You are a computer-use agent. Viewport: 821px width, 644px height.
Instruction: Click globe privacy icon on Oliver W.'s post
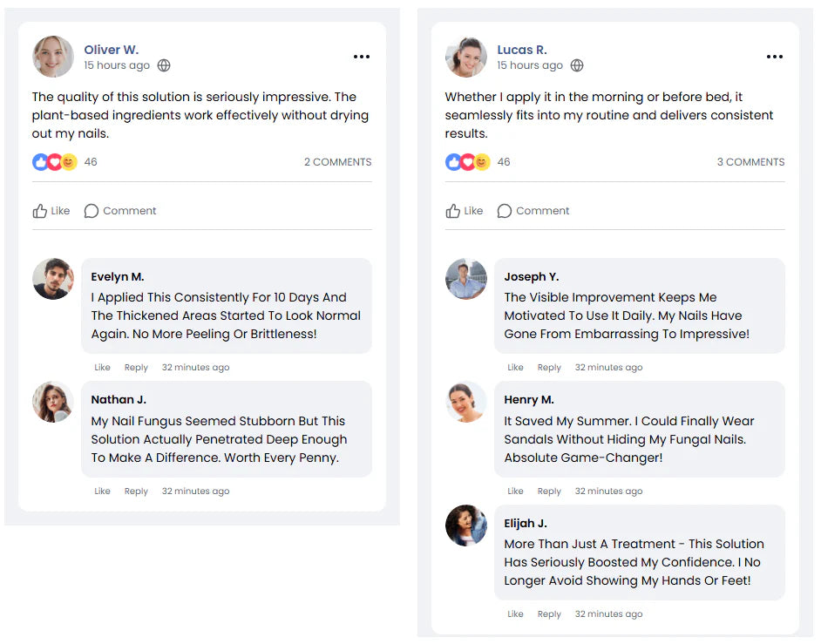tap(164, 65)
